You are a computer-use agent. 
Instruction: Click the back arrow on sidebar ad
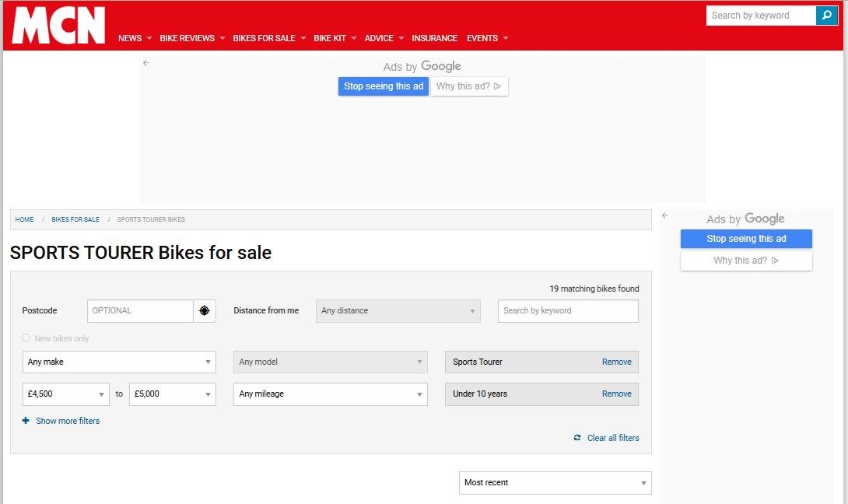(664, 215)
